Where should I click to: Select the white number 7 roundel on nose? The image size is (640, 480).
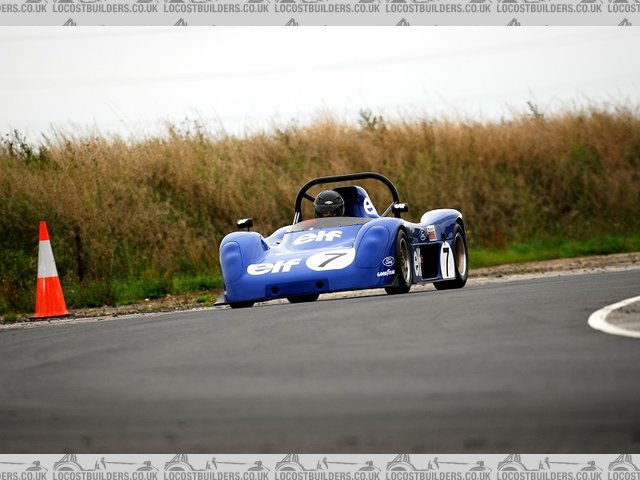[330, 260]
